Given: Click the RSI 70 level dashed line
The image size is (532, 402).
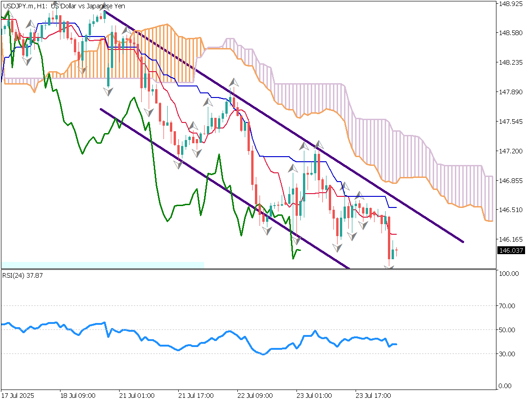Looking at the screenshot, I should 231,305.
